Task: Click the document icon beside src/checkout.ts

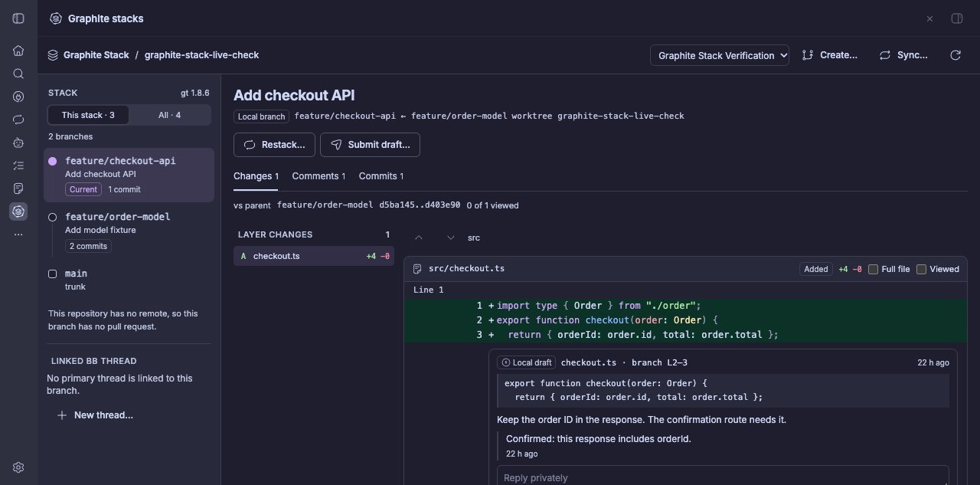Action: click(x=417, y=269)
